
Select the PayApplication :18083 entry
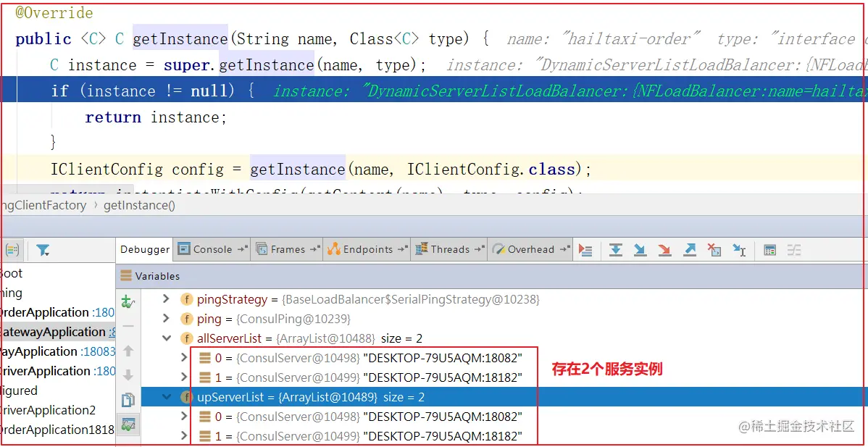[57, 352]
